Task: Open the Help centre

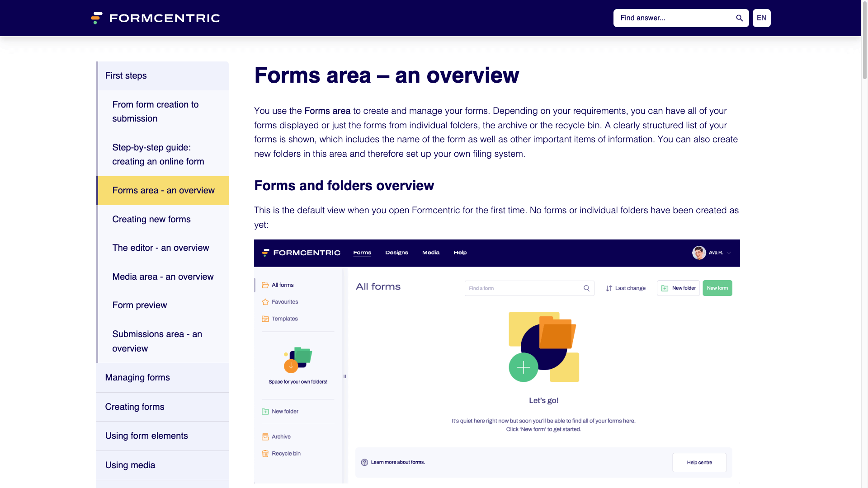Action: (699, 462)
